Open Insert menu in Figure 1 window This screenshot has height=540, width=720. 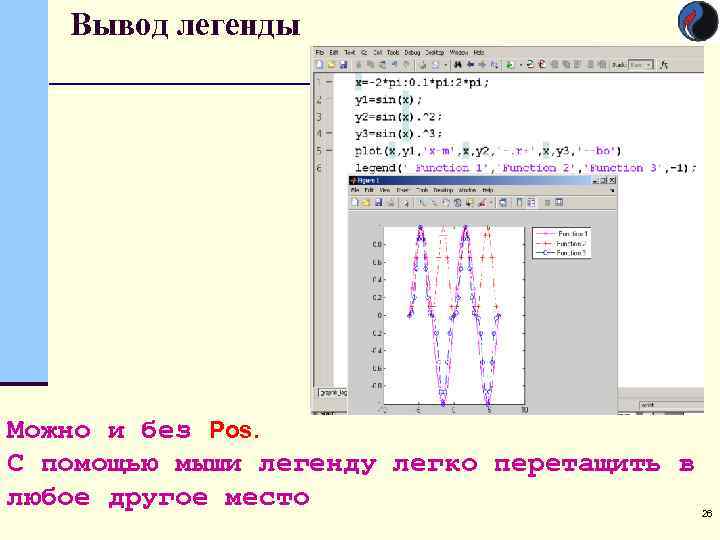[x=403, y=190]
